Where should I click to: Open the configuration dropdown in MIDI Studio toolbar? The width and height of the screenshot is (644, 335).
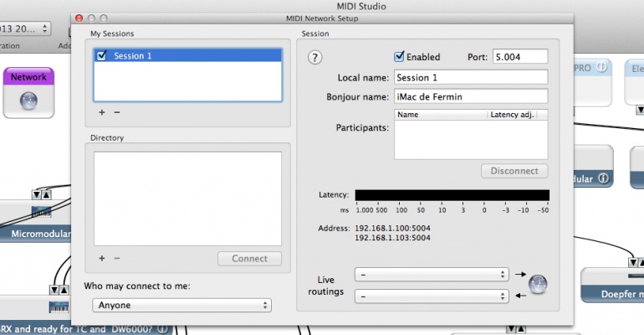point(25,28)
